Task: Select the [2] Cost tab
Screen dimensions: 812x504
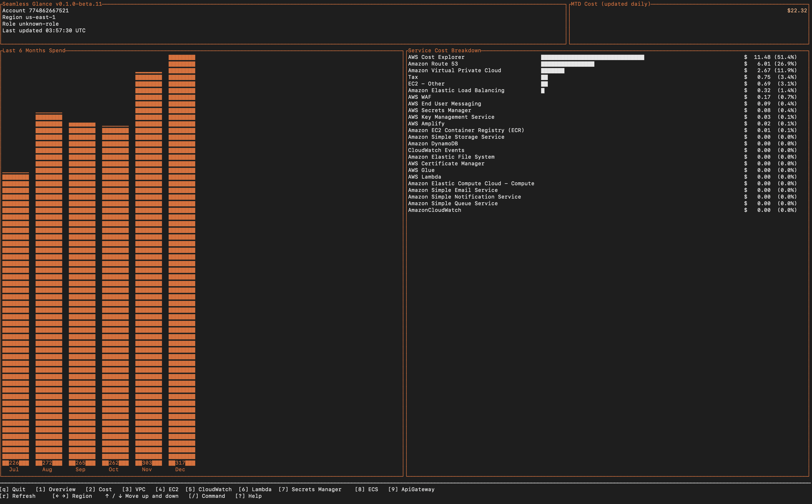Action: (99, 489)
